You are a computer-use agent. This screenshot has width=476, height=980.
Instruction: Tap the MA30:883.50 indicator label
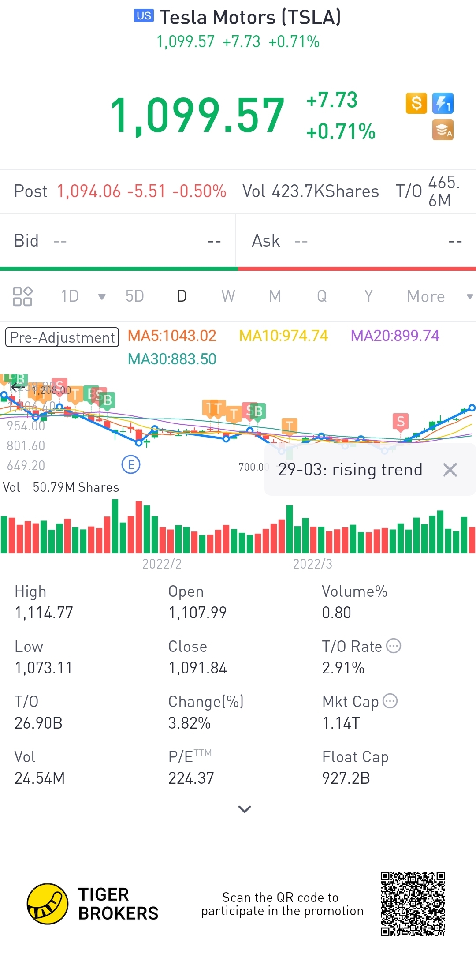(172, 359)
